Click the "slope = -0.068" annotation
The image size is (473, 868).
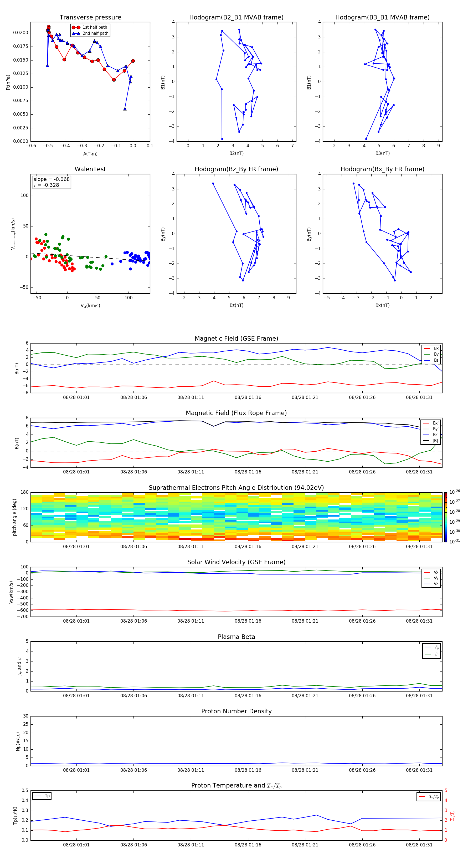52,179
